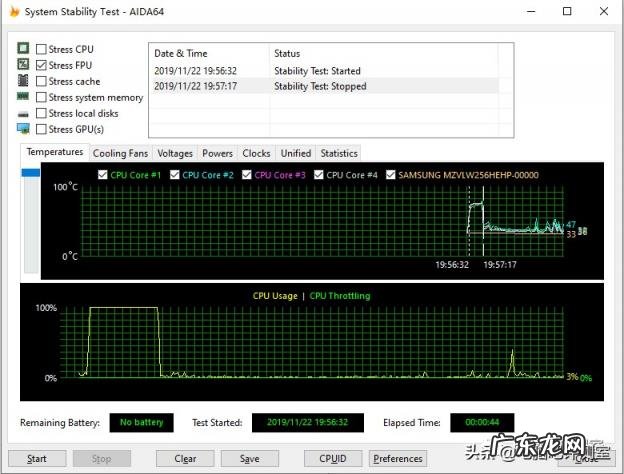
Task: Click the green RAM module icon
Action: (x=23, y=96)
